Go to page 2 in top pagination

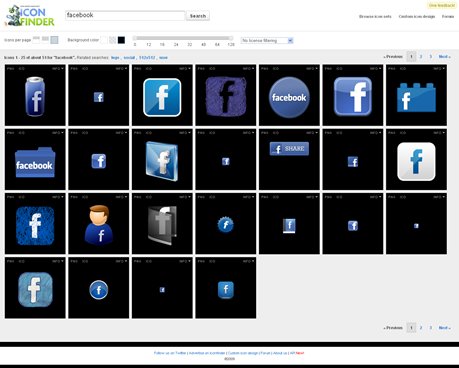(421, 57)
